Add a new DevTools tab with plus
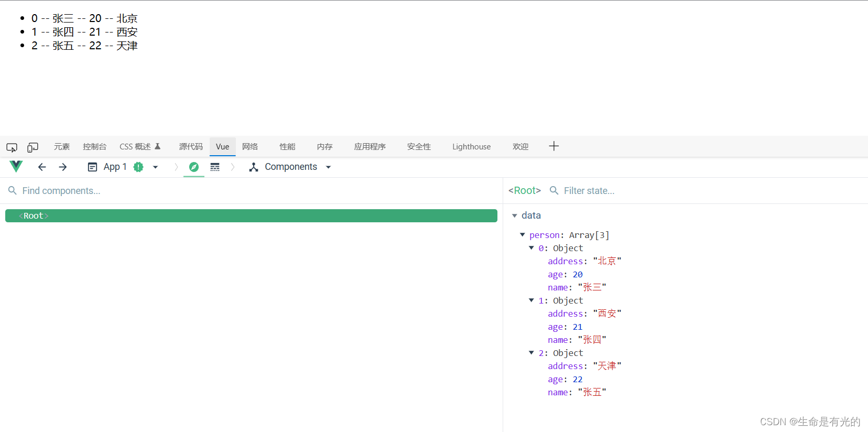This screenshot has width=868, height=432. click(x=554, y=146)
